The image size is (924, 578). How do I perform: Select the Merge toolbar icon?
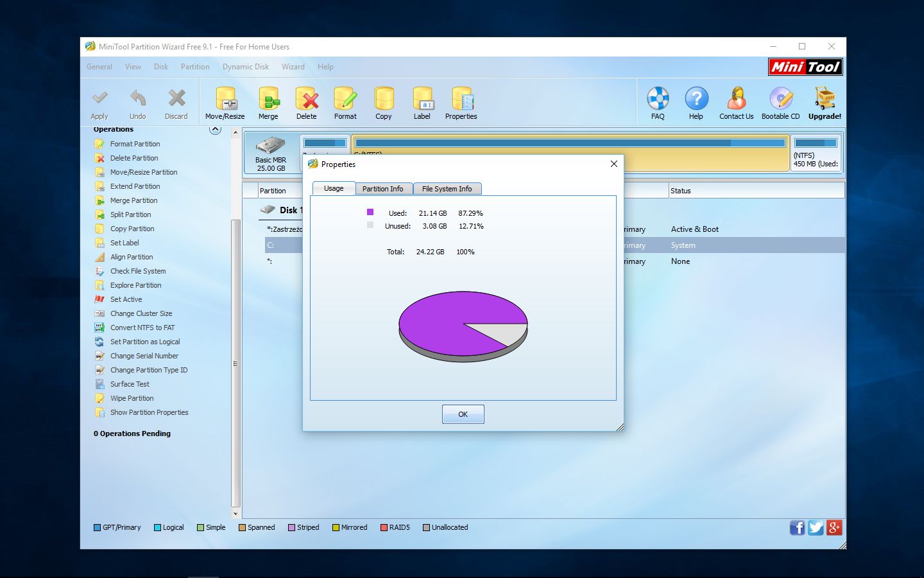(269, 99)
